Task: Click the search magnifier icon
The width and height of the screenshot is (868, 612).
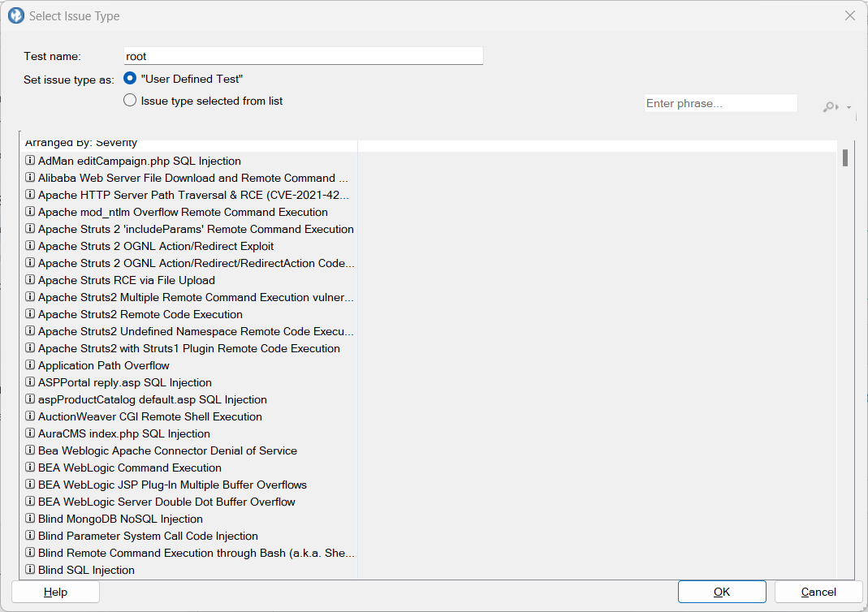Action: coord(829,106)
